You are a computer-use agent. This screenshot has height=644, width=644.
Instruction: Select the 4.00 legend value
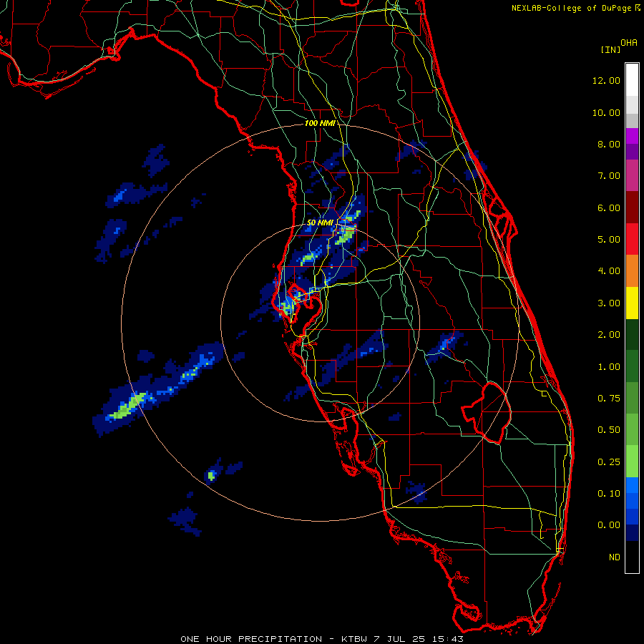609,271
